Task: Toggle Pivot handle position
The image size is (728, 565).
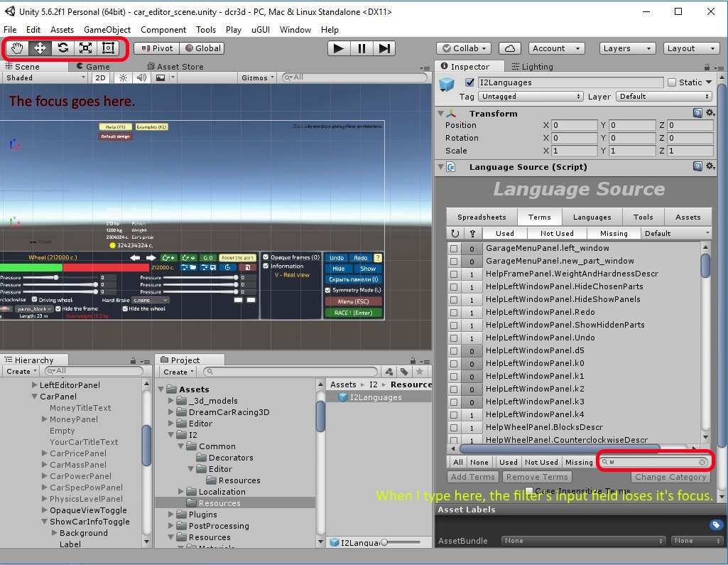Action: click(156, 48)
